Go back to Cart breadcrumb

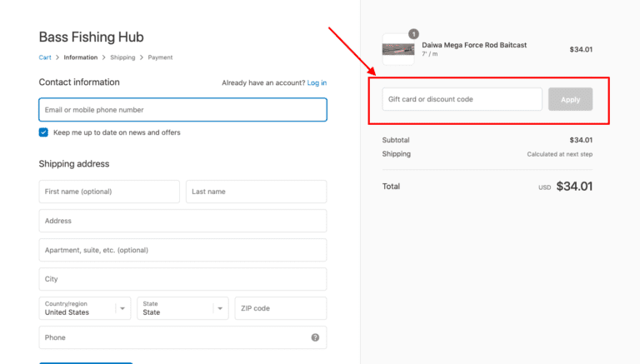45,57
